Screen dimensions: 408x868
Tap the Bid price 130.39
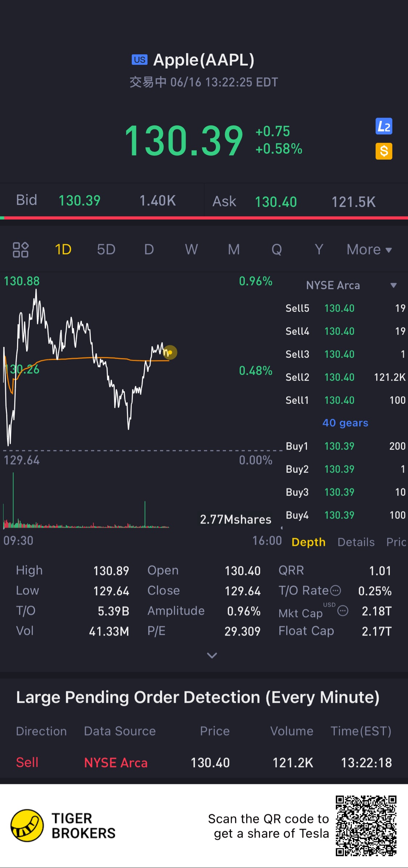coord(79,201)
